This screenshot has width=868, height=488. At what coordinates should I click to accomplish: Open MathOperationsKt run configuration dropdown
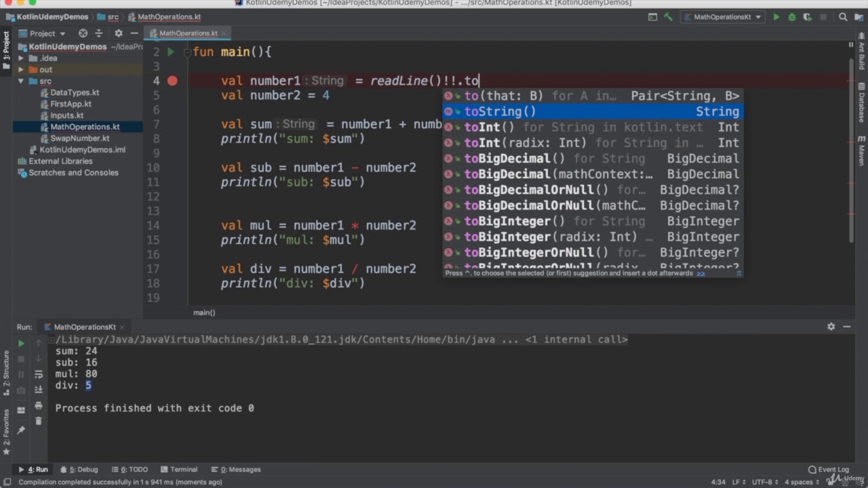coord(722,17)
